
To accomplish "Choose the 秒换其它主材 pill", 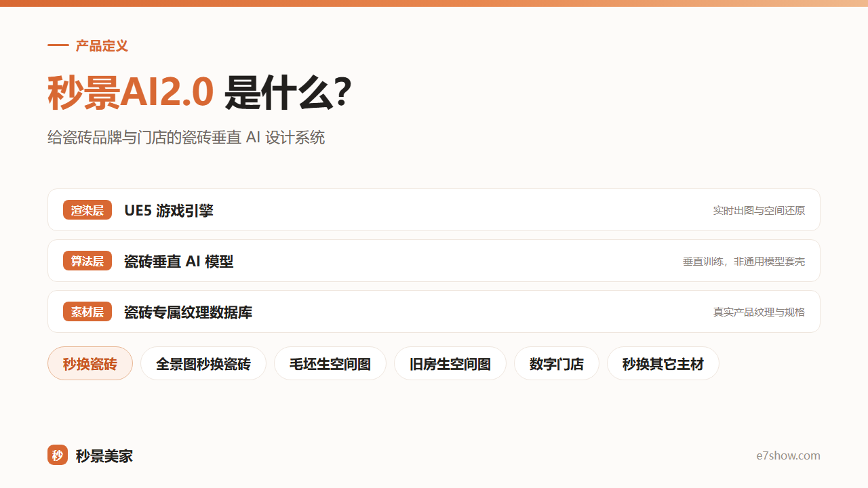I will (663, 363).
